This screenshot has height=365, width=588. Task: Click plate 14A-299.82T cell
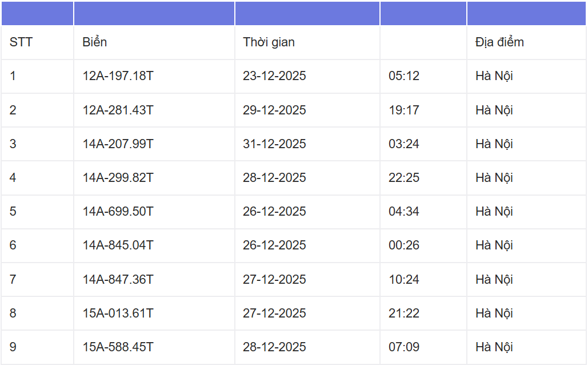click(118, 177)
